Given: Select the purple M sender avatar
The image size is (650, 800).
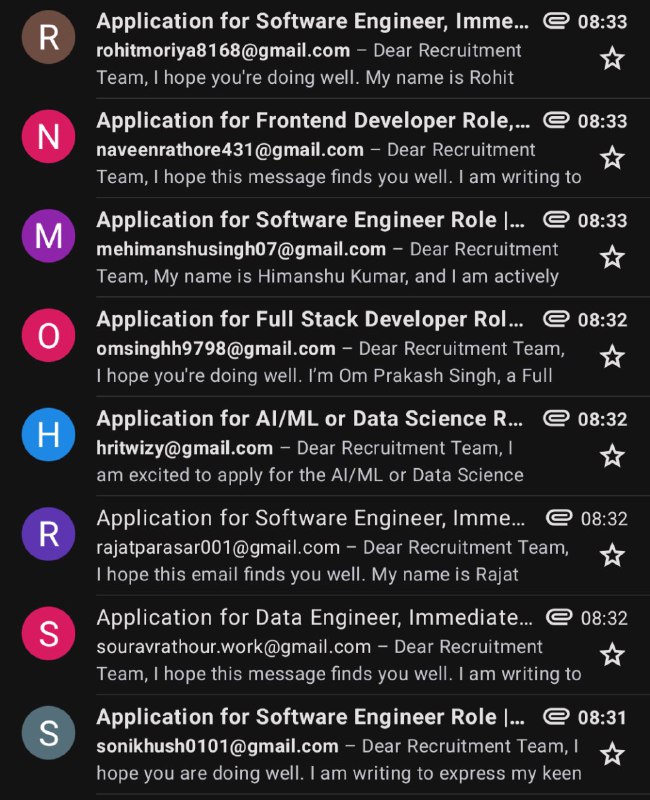Looking at the screenshot, I should click(48, 236).
